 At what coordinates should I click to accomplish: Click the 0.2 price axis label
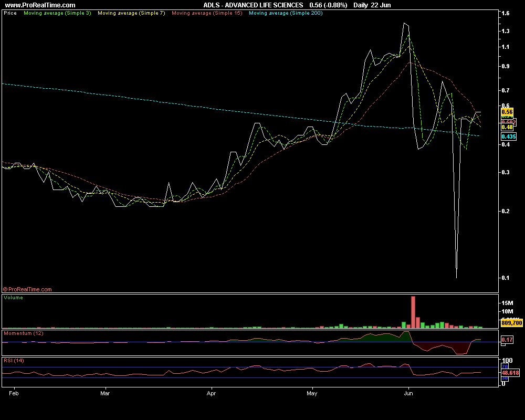click(506, 212)
